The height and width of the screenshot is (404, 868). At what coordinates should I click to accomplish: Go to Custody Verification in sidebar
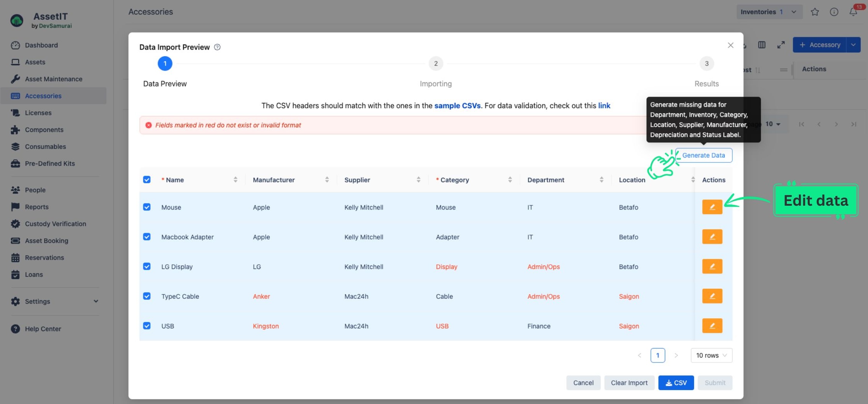[x=56, y=224]
